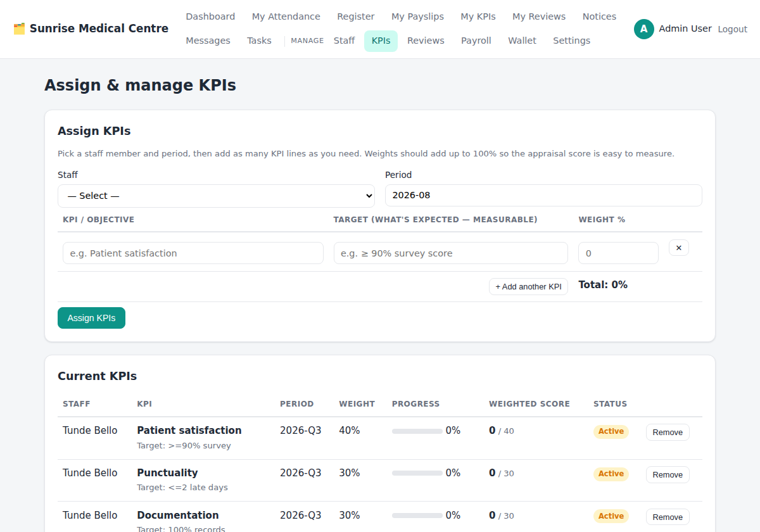760x532 pixels.
Task: Go to My Attendance
Action: click(x=286, y=16)
